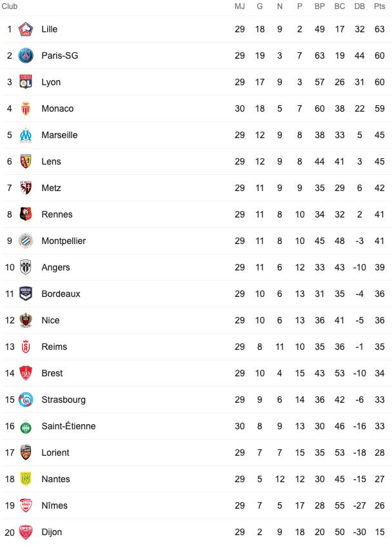Open the Marseille OM logo
The image size is (392, 550).
point(26,135)
